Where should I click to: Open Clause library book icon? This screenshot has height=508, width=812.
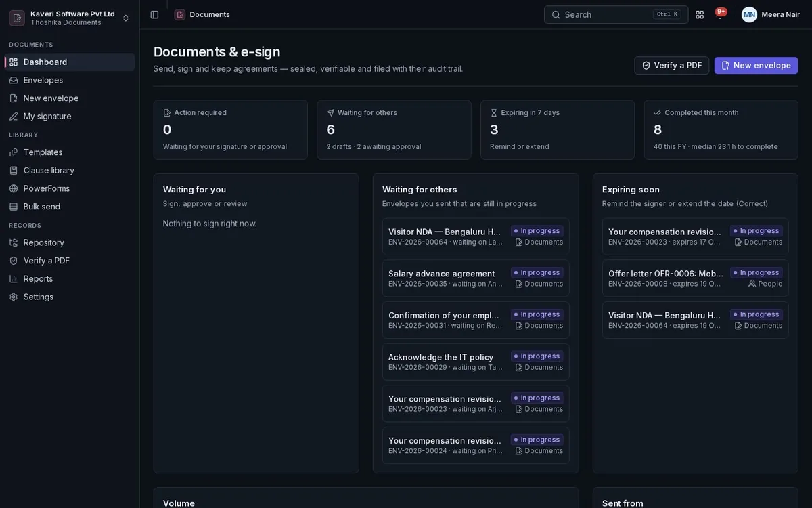click(14, 170)
